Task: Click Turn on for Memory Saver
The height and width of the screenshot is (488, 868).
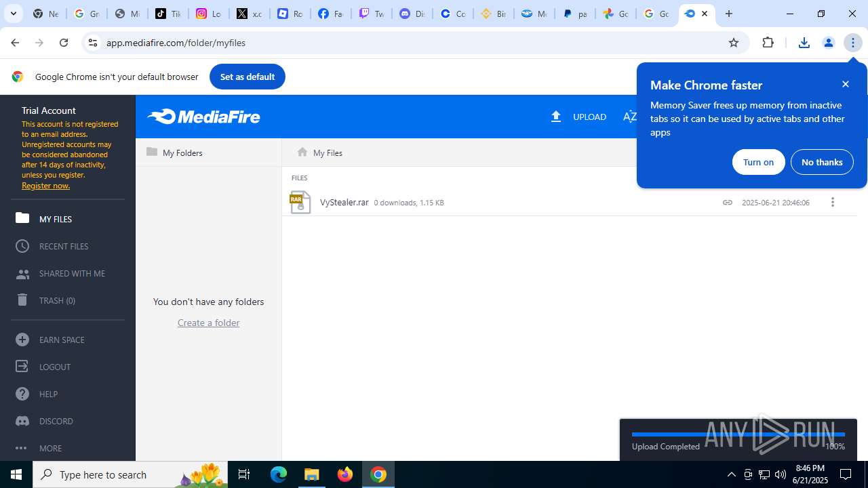Action: 758,162
